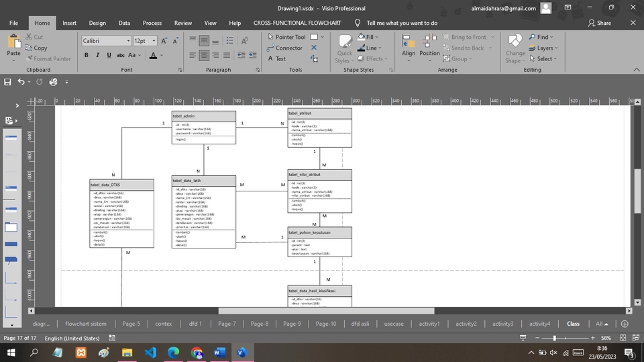The width and height of the screenshot is (644, 362).
Task: Click the 56% zoom level
Action: click(x=606, y=338)
